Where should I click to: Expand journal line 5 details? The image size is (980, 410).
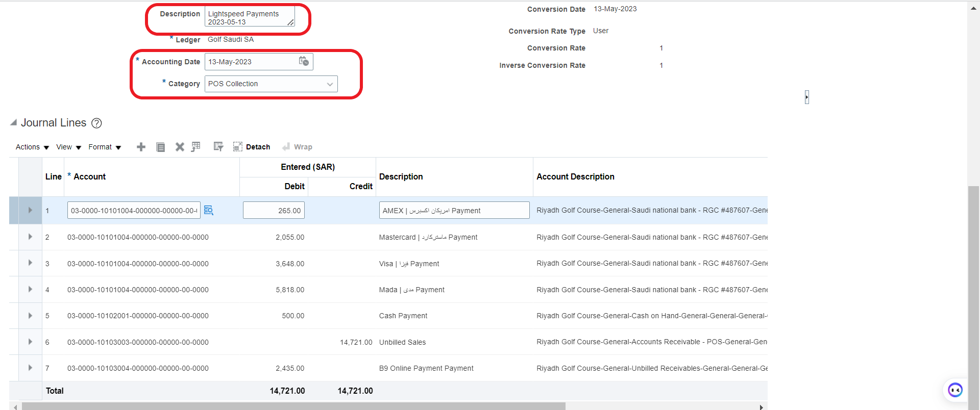(30, 315)
